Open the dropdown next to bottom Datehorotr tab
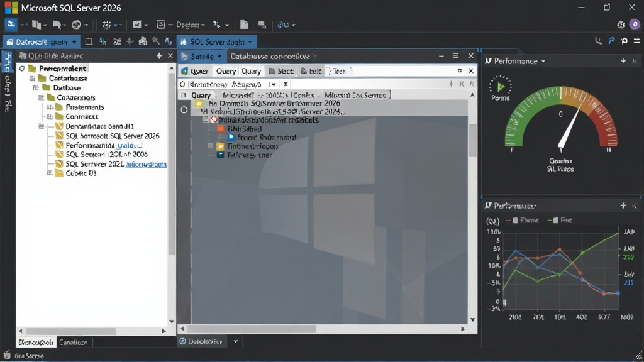Viewport: 644px width, 362px height. coord(236,341)
